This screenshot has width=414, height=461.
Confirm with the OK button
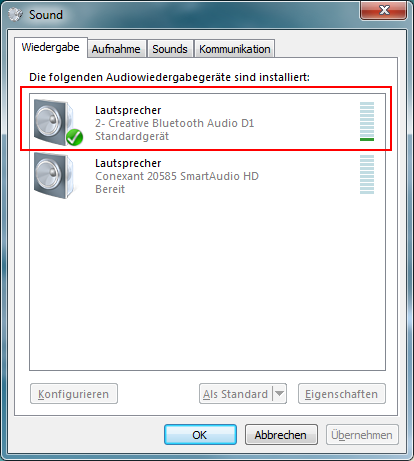tap(200, 435)
